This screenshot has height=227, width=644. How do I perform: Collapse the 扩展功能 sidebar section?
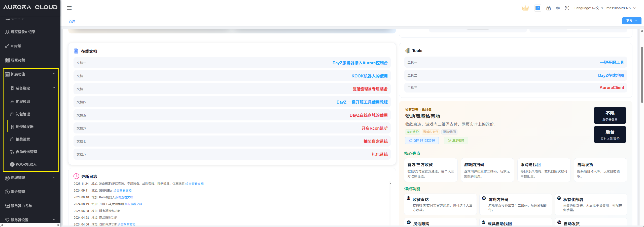30,74
